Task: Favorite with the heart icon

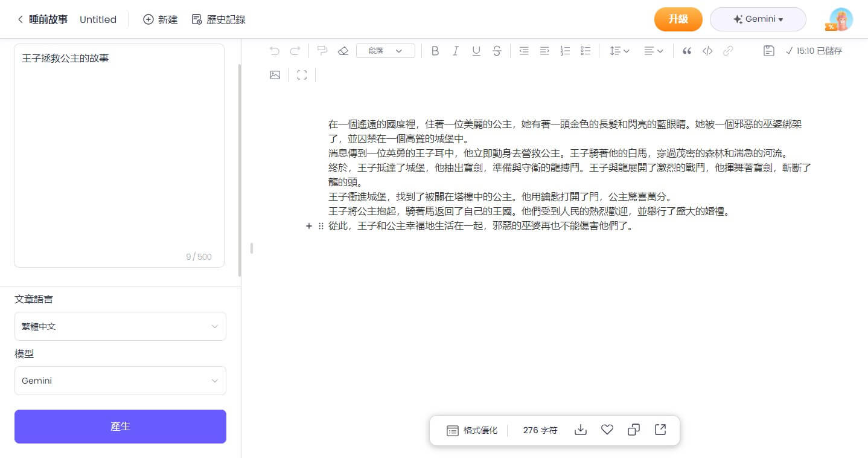Action: click(x=607, y=430)
